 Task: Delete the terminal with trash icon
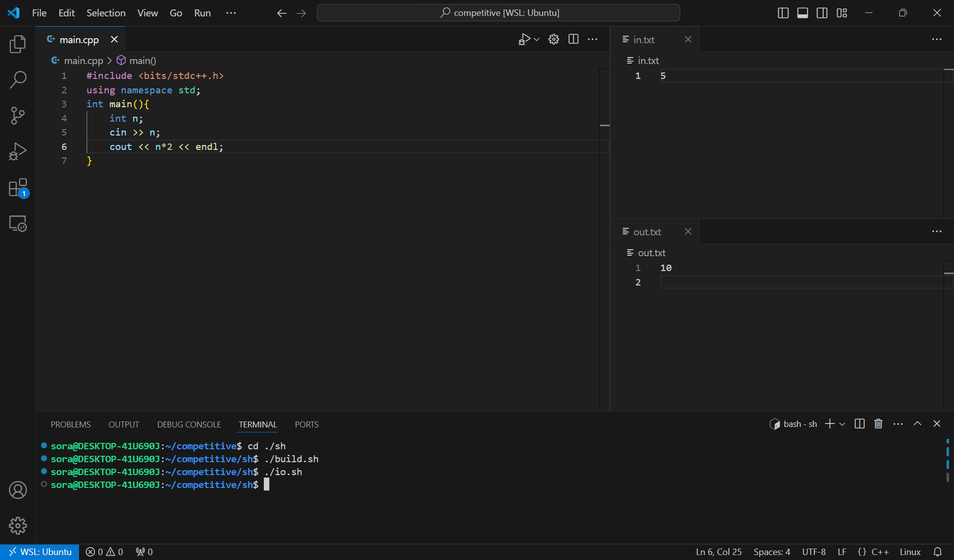coord(878,424)
